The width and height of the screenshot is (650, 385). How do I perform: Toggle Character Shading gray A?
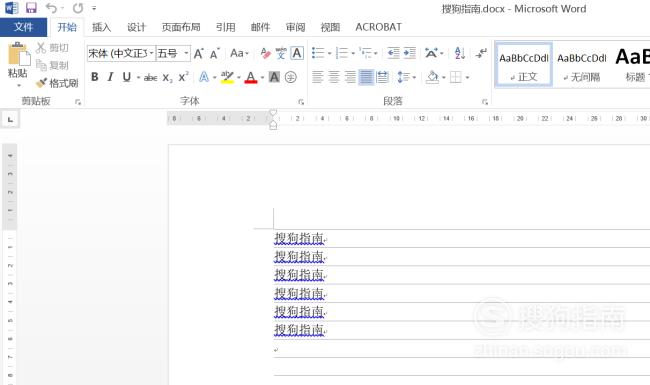click(274, 77)
